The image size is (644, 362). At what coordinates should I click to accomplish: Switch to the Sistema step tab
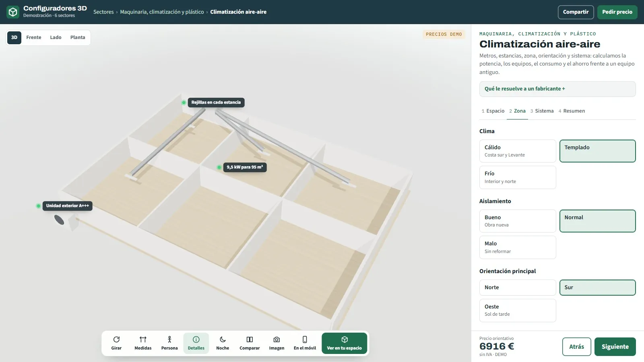point(542,111)
